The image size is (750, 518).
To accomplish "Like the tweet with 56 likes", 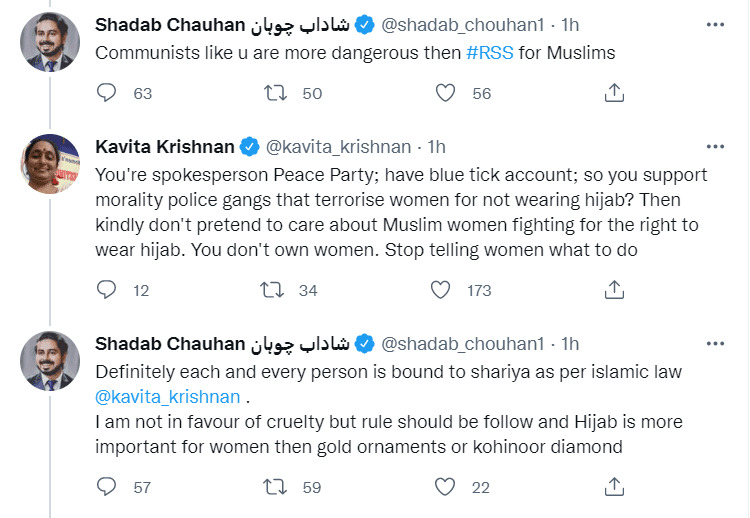I will click(x=446, y=93).
